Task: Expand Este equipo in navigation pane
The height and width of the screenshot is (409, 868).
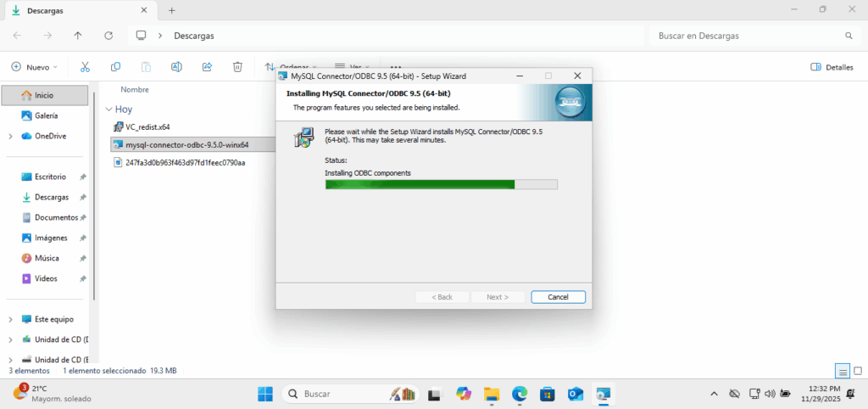Action: 10,319
